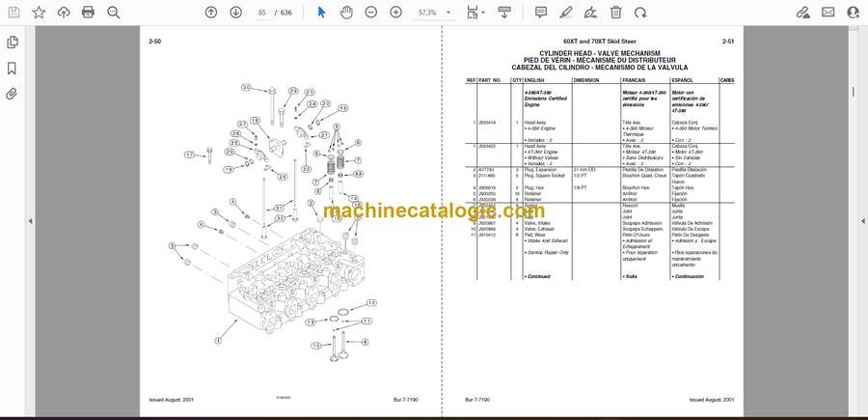Screen dimensions: 868x420
Task: Open the page fit options dropdown
Action: [x=475, y=13]
